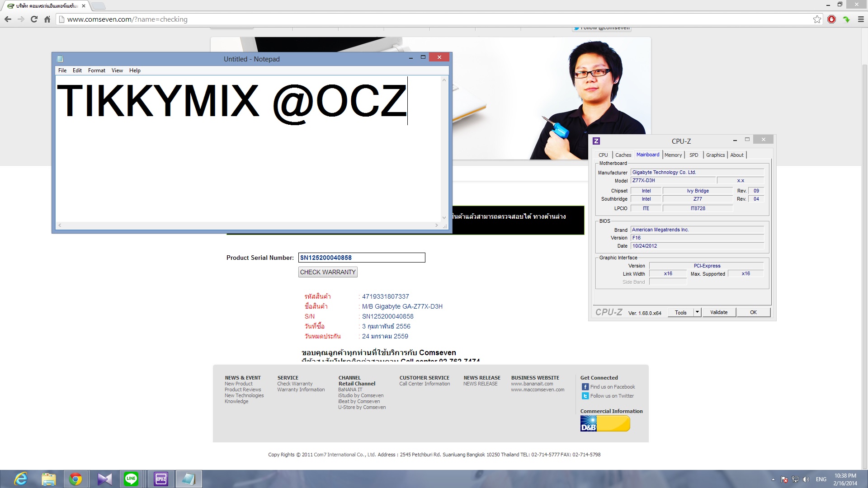
Task: Click the taskbar volume speaker icon
Action: (806, 479)
